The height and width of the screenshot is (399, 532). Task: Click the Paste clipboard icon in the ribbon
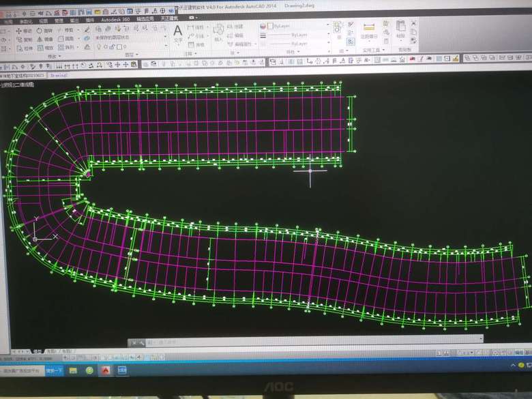400,29
